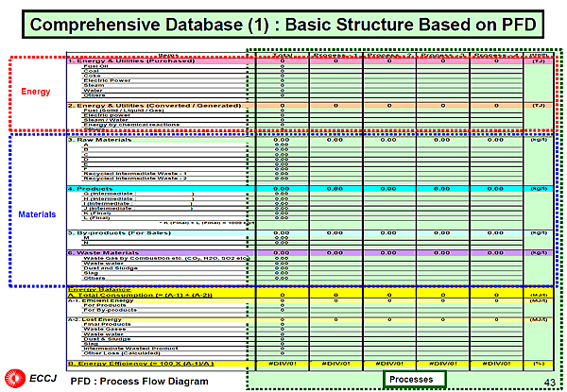Viewport: 567px width, 392px height.
Task: Select 'Dust and Sludge' waste materials row
Action: (111, 268)
